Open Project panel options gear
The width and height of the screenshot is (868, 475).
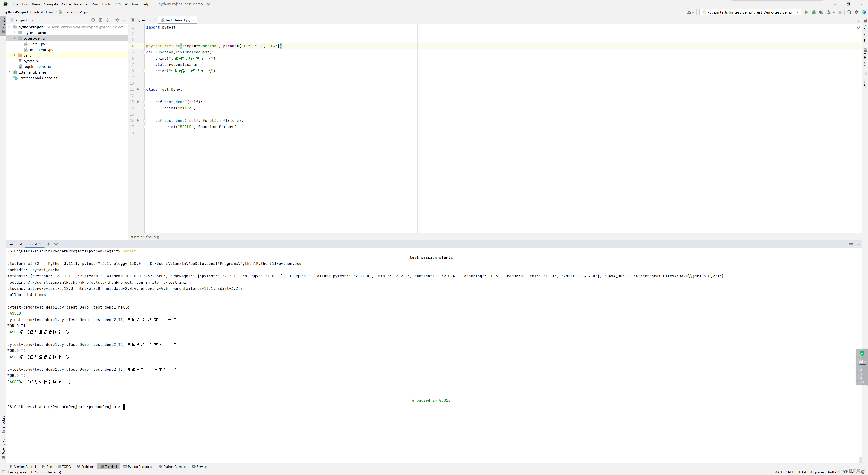tap(117, 20)
